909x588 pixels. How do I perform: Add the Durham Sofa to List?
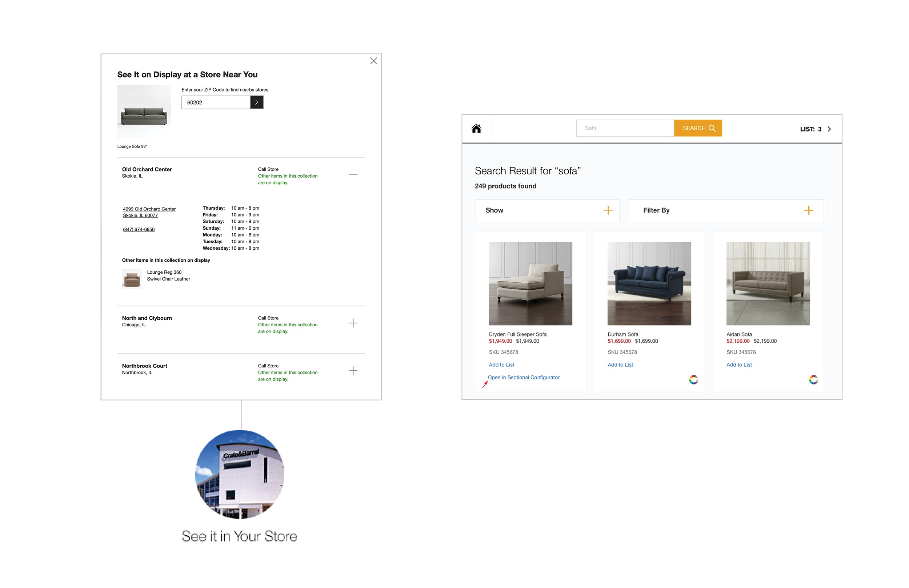(620, 365)
